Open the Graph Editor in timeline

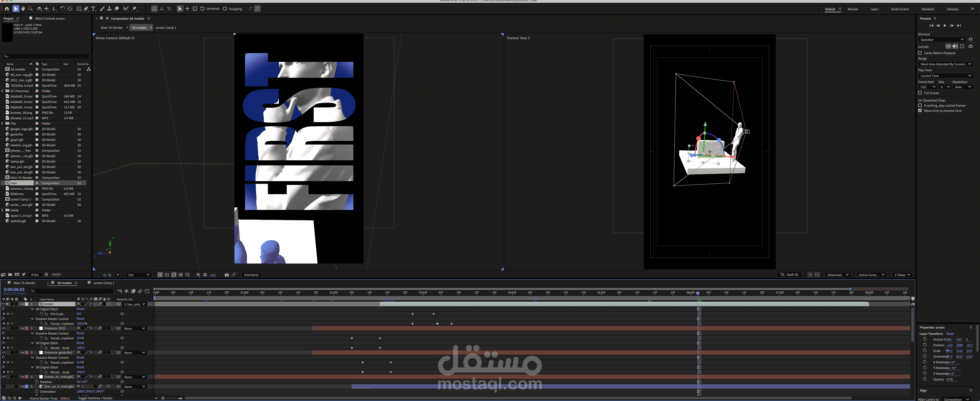pyautogui.click(x=147, y=291)
